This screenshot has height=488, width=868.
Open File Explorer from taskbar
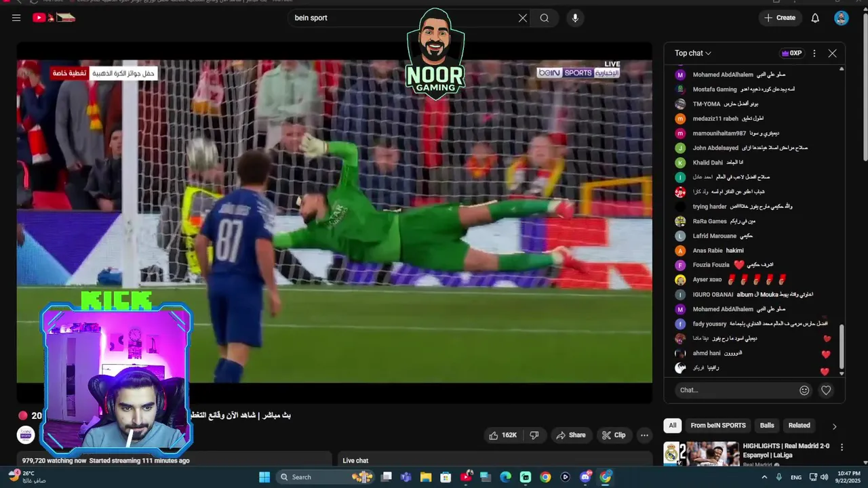426,477
